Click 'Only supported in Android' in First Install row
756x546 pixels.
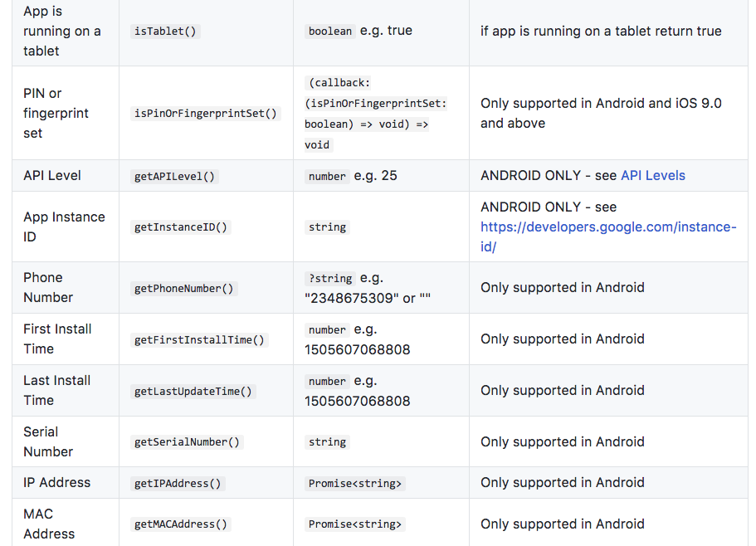coord(562,339)
